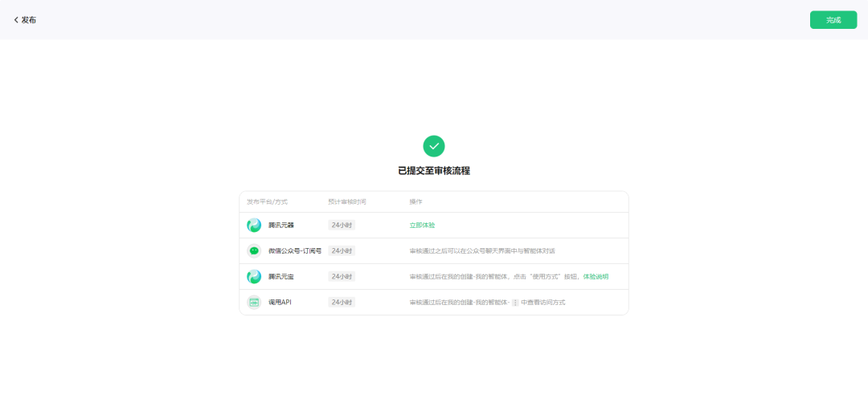The image size is (868, 411).
Task: Click the three-dot icon in 调用API row
Action: (515, 303)
